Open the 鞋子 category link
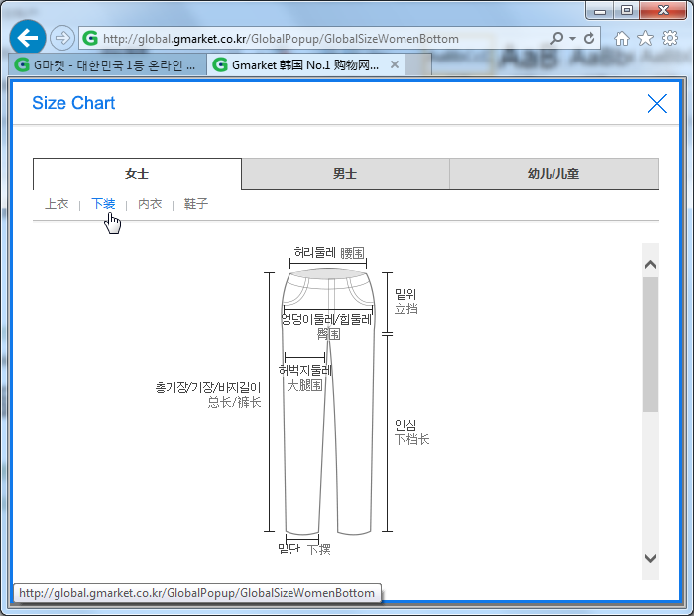Image resolution: width=694 pixels, height=616 pixels. click(x=196, y=204)
